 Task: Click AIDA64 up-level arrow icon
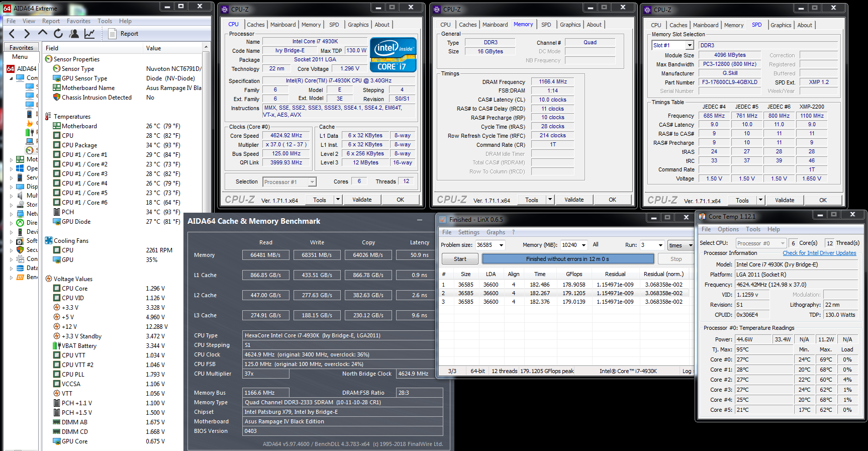(x=43, y=33)
